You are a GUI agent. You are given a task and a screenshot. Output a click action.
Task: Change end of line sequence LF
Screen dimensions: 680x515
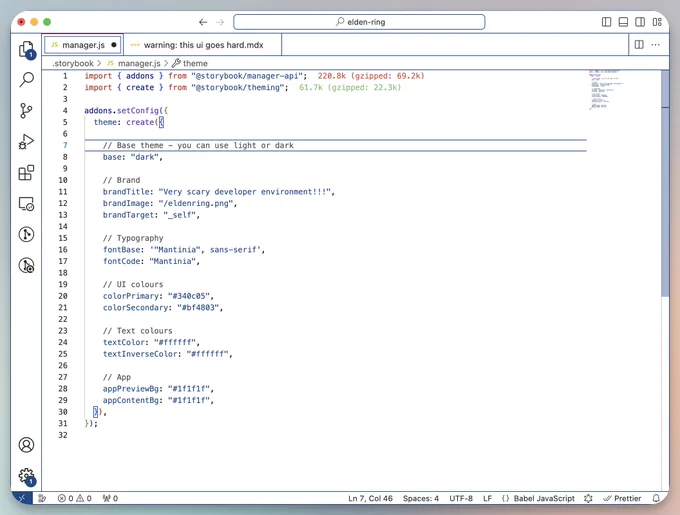pyautogui.click(x=487, y=499)
